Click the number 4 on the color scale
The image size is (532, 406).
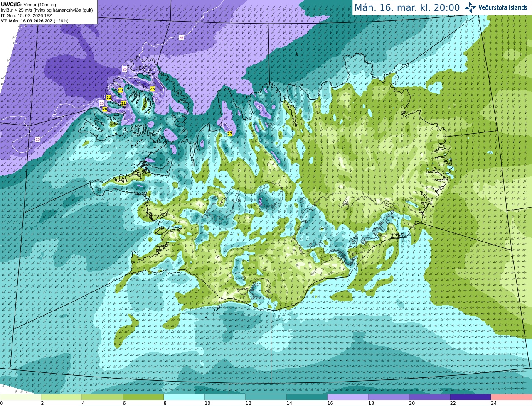[x=83, y=403]
